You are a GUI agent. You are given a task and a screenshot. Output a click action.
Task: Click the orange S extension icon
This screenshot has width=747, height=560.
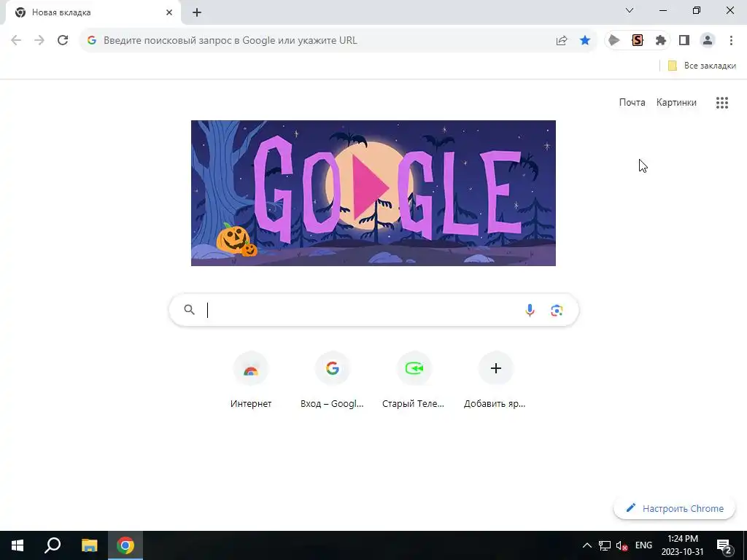(638, 41)
